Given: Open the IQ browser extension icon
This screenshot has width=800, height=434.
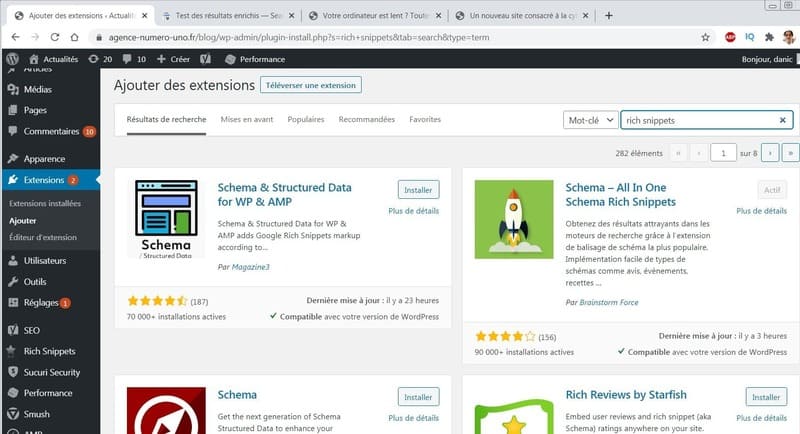Looking at the screenshot, I should [x=749, y=37].
